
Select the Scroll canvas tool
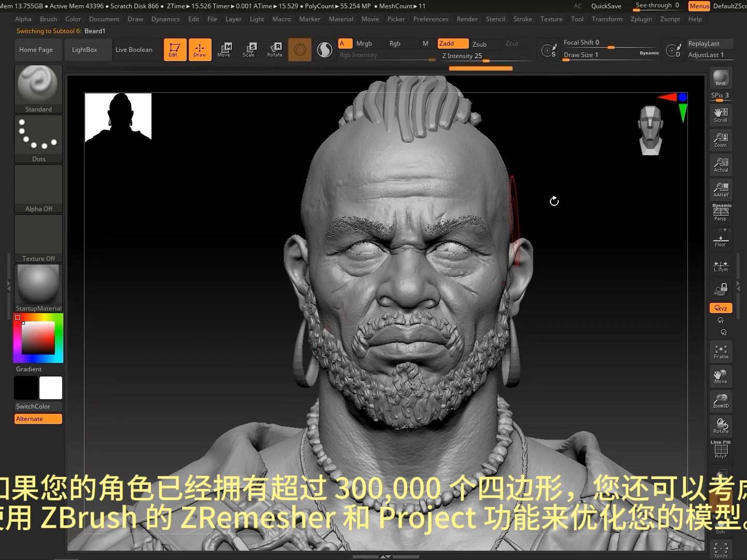[721, 115]
